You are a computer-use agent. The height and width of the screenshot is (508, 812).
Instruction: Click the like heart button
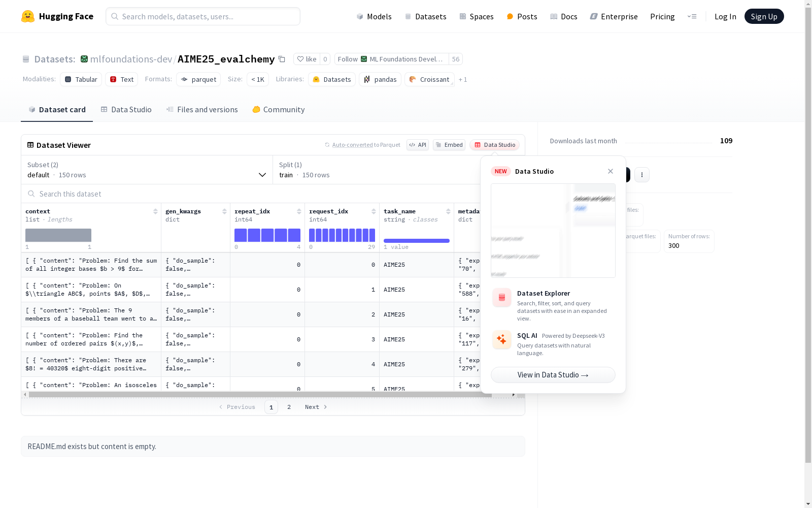(307, 59)
